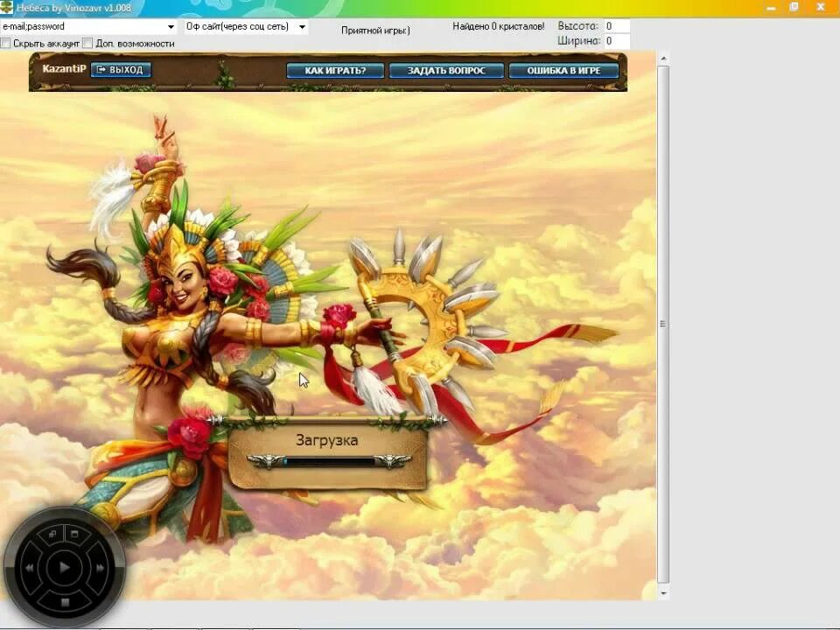The image size is (840, 630).
Task: Click the 'ЗАДАТЬ ВОПРОС' button
Action: 446,70
